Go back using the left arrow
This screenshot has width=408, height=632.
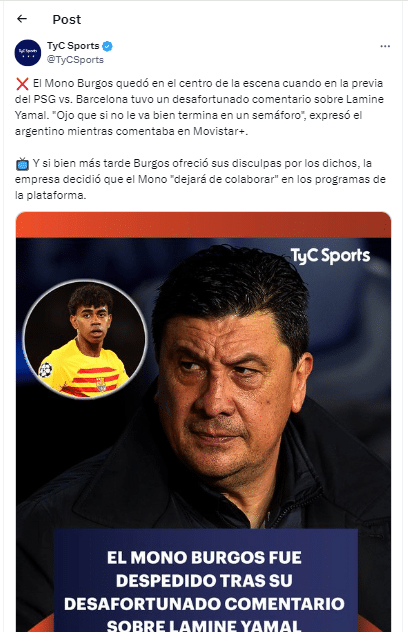tap(22, 19)
